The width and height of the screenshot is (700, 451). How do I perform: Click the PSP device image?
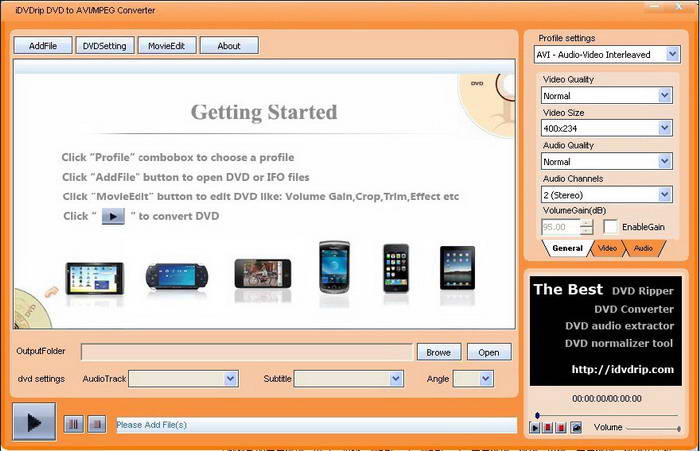coord(177,276)
